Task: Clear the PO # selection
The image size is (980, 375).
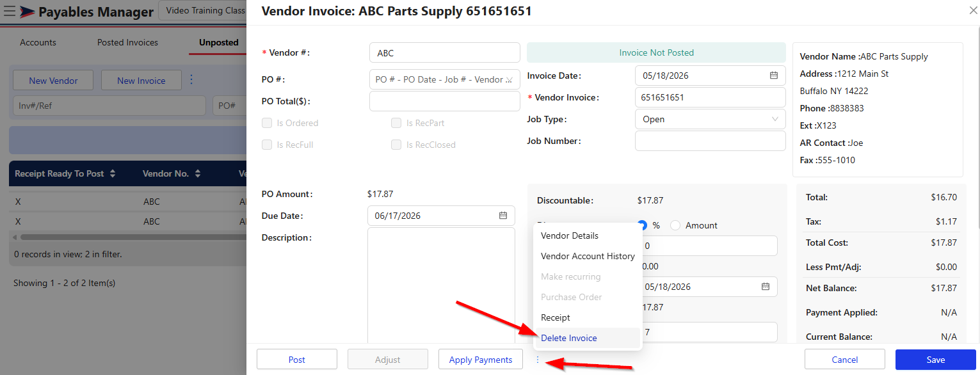Action: tap(510, 80)
